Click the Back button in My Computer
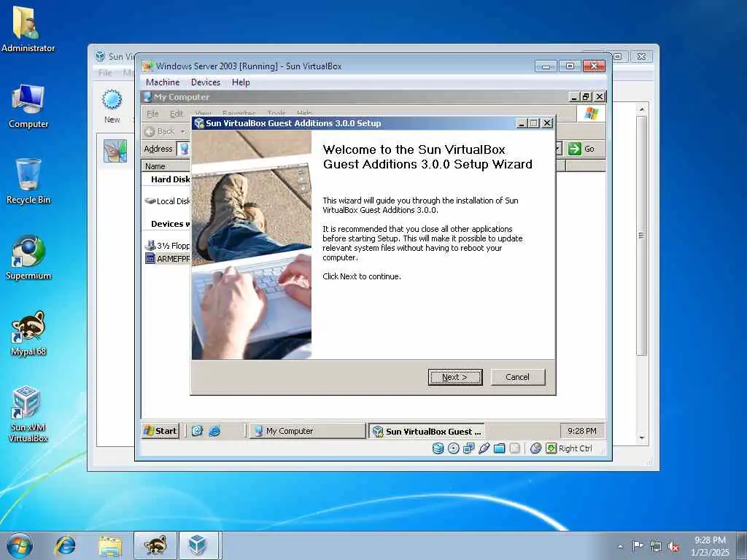 coord(160,131)
